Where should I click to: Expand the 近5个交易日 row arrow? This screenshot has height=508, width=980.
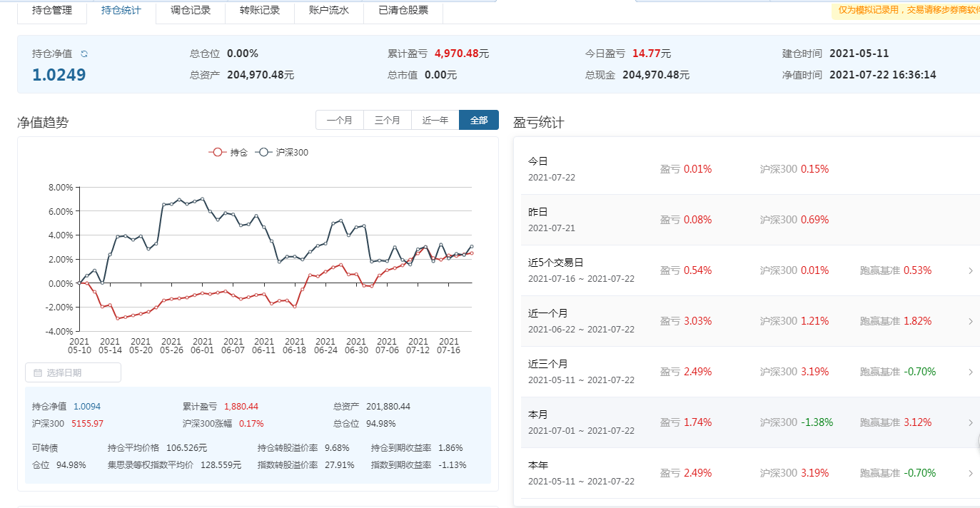coord(970,270)
